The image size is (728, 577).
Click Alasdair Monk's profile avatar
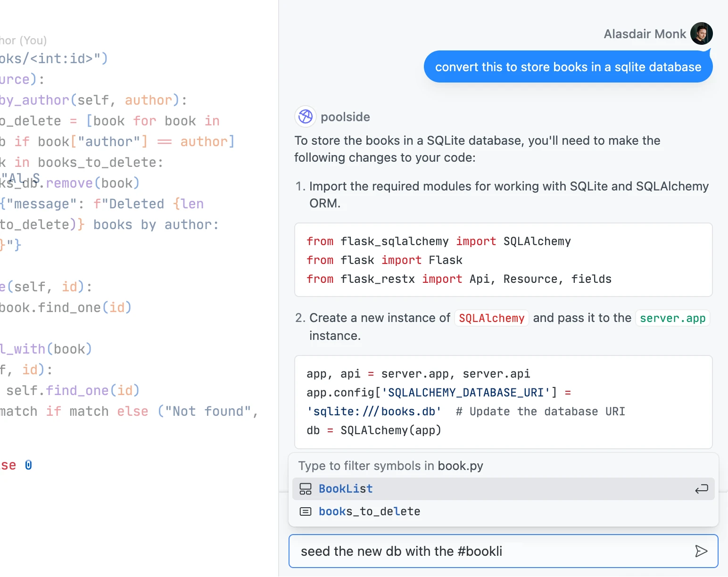coord(702,33)
